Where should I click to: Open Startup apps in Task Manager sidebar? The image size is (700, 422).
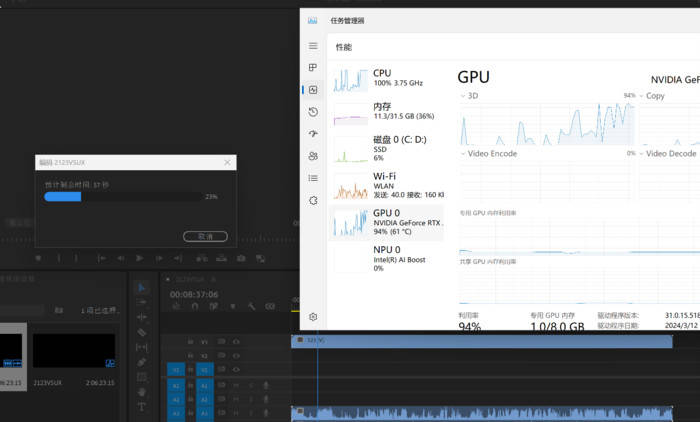[x=313, y=134]
